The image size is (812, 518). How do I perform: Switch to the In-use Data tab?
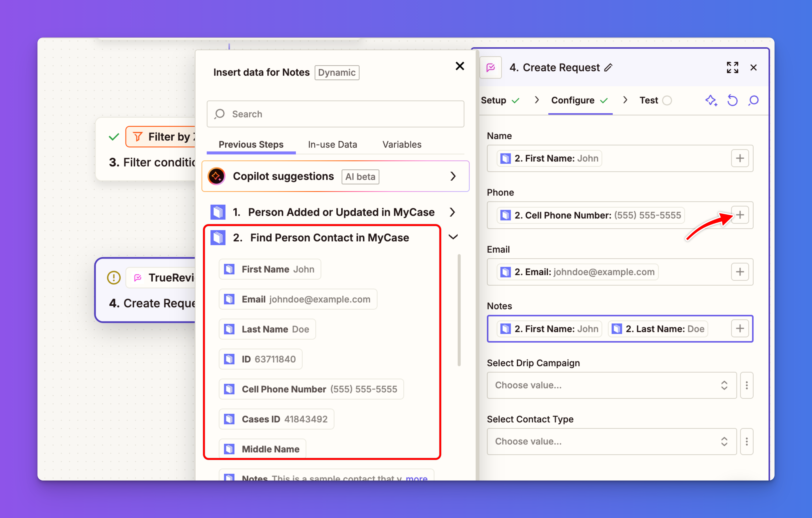coord(332,144)
